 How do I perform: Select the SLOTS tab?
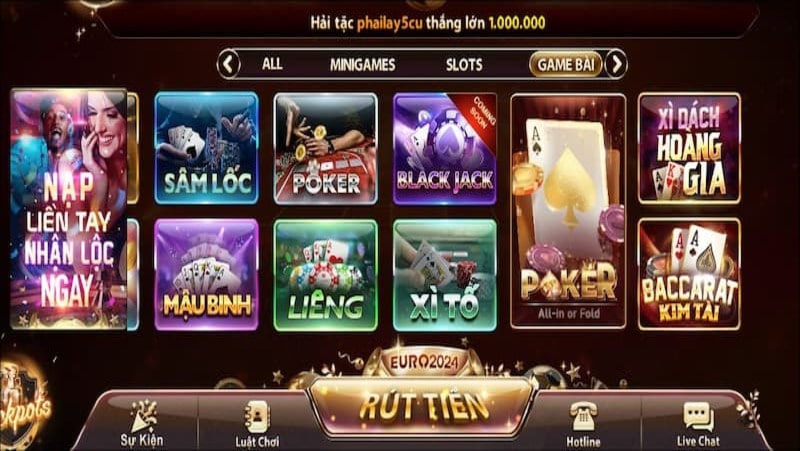[464, 64]
